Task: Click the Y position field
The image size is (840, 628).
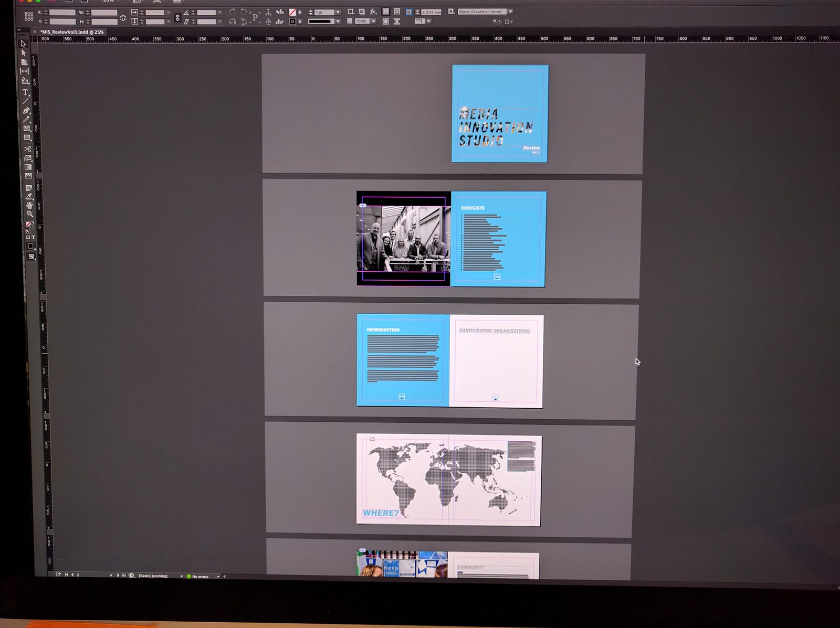Action: [x=62, y=22]
